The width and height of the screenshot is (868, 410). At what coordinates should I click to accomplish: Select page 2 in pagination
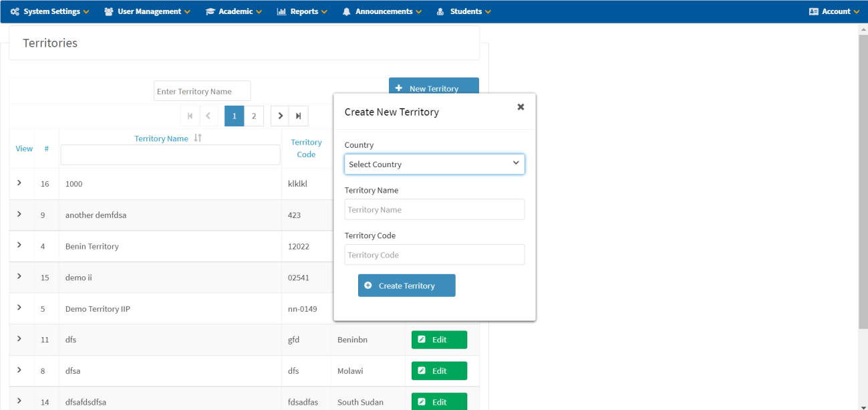pos(254,116)
